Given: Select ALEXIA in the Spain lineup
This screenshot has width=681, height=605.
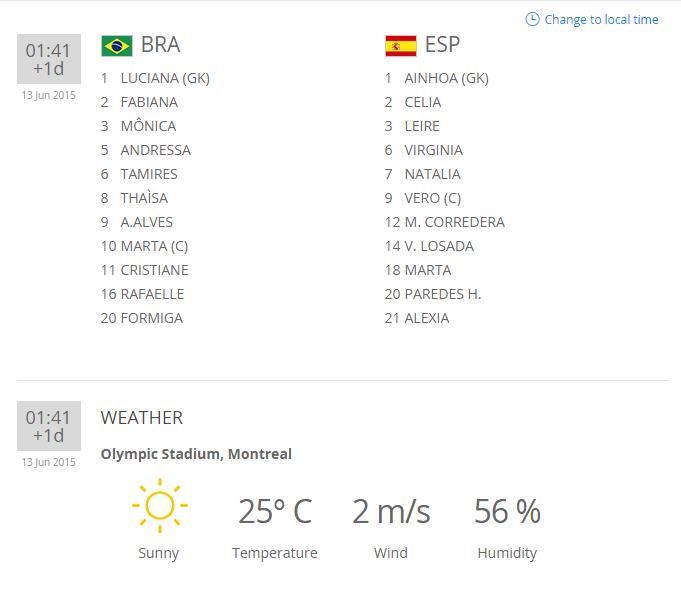Looking at the screenshot, I should [427, 318].
